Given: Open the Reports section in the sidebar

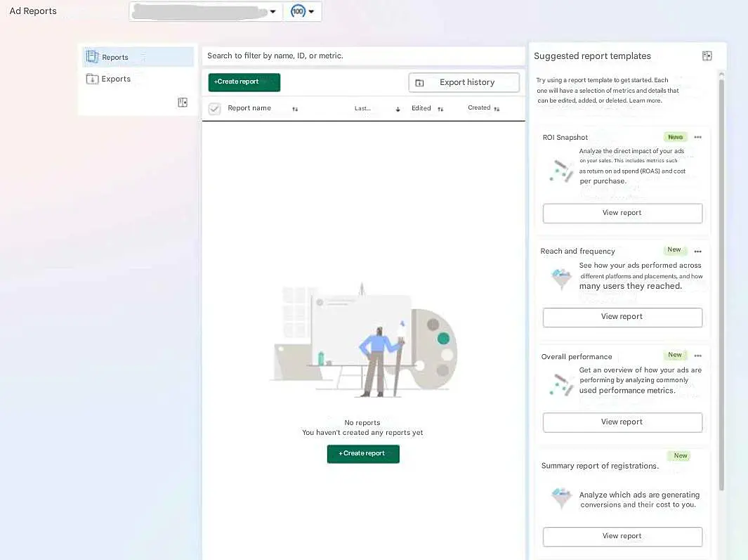Looking at the screenshot, I should click(114, 57).
